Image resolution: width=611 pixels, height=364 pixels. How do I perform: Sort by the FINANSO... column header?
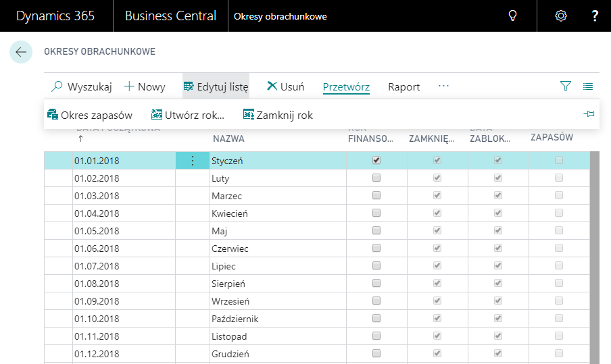[x=370, y=138]
